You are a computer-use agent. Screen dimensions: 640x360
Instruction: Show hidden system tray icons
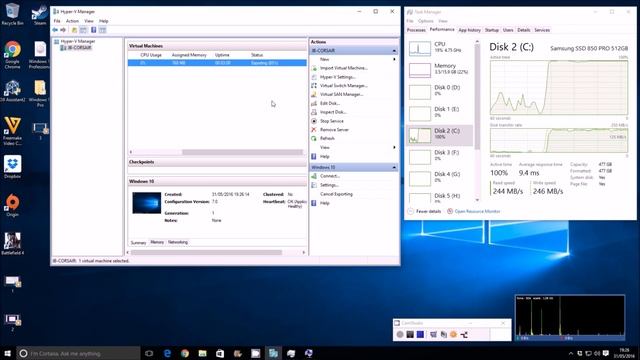[571, 353]
